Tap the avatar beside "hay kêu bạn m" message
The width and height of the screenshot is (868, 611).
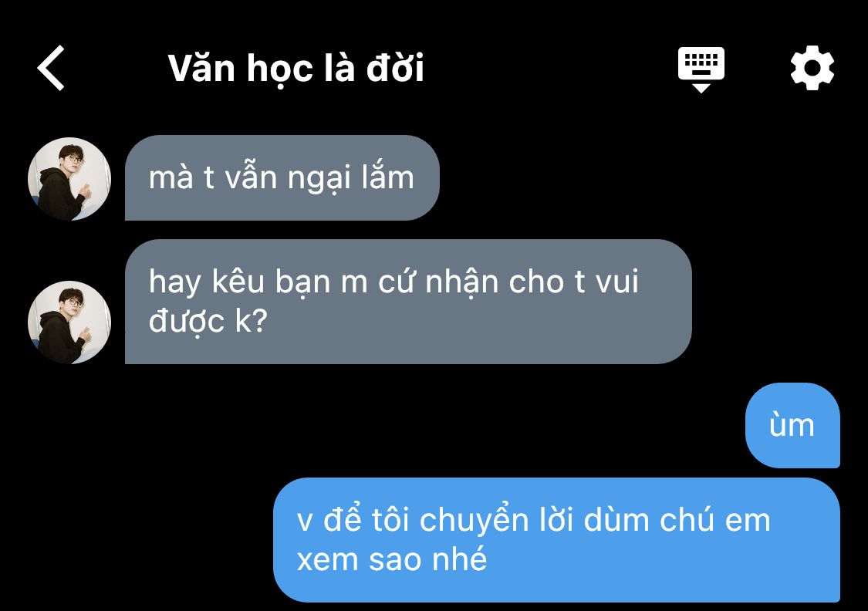pyautogui.click(x=69, y=322)
